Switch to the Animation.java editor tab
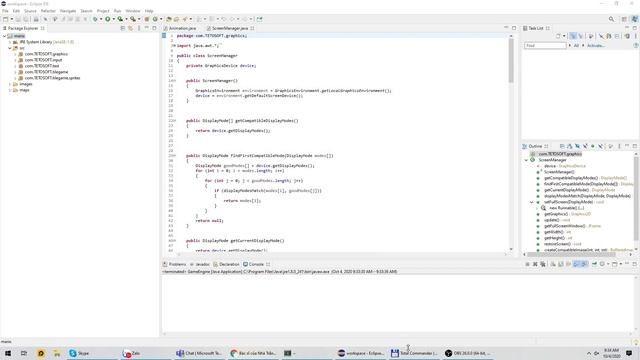 (180, 28)
